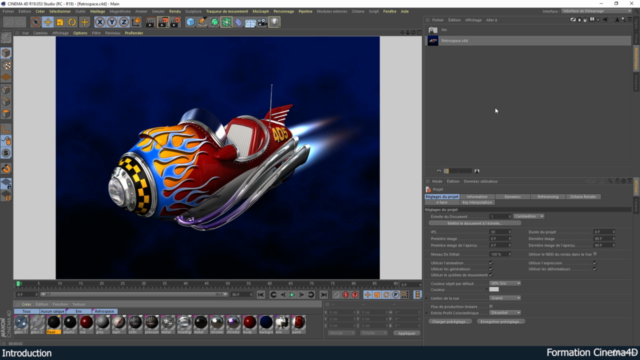Image resolution: width=640 pixels, height=360 pixels.
Task: Toggle 'Utiliser les générateurs' checkbox
Action: pos(491,269)
